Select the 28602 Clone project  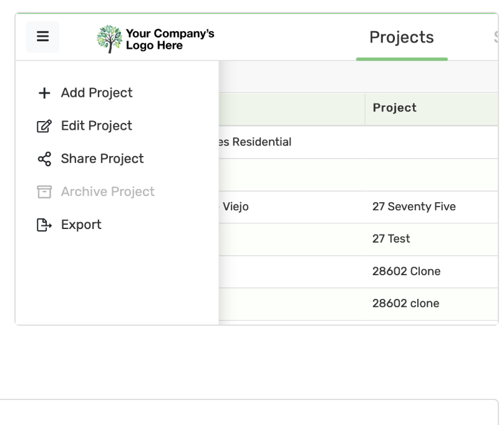tap(406, 271)
